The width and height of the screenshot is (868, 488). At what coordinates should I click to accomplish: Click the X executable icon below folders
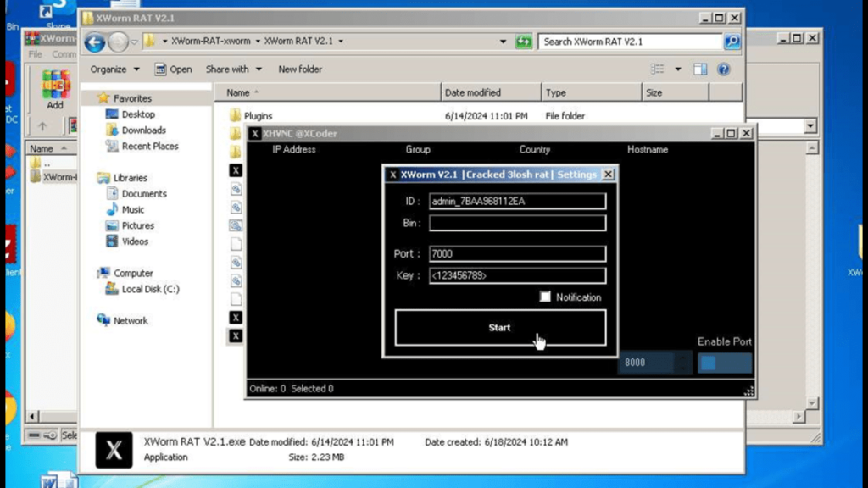pyautogui.click(x=236, y=169)
